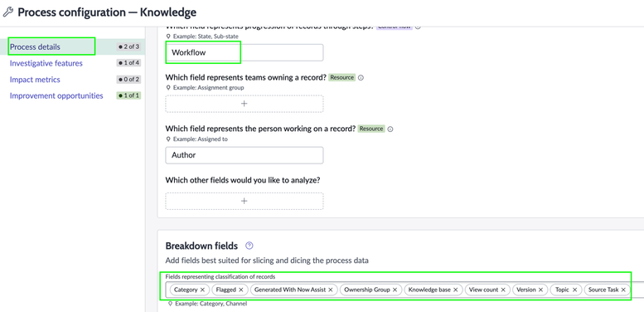Remove the Category chip from breakdown fields
The height and width of the screenshot is (312, 644).
202,290
